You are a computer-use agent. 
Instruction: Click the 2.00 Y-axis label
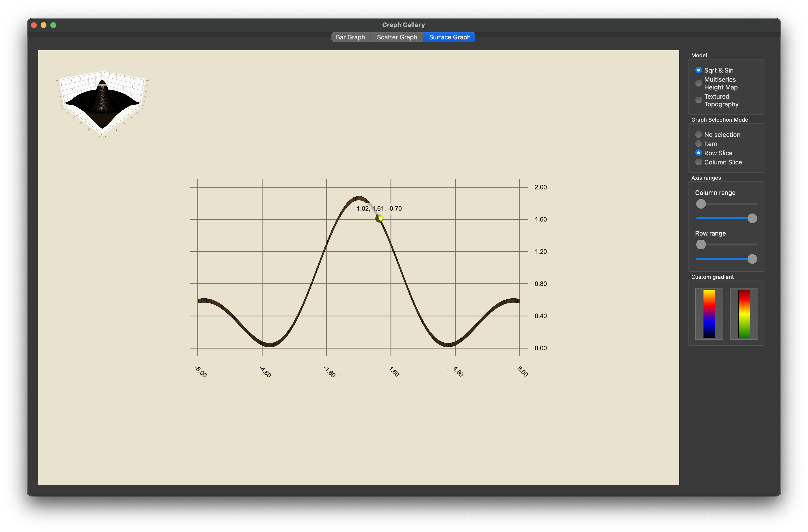(x=540, y=187)
